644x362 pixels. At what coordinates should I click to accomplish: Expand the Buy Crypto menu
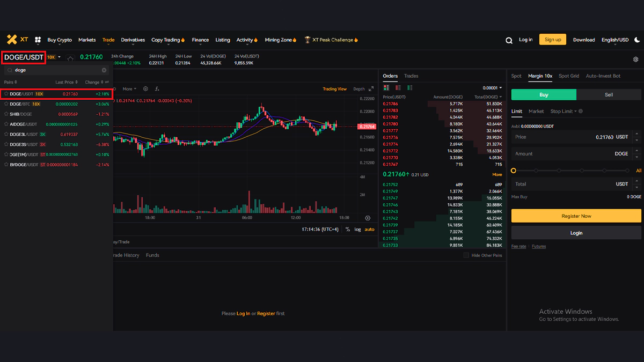point(60,40)
